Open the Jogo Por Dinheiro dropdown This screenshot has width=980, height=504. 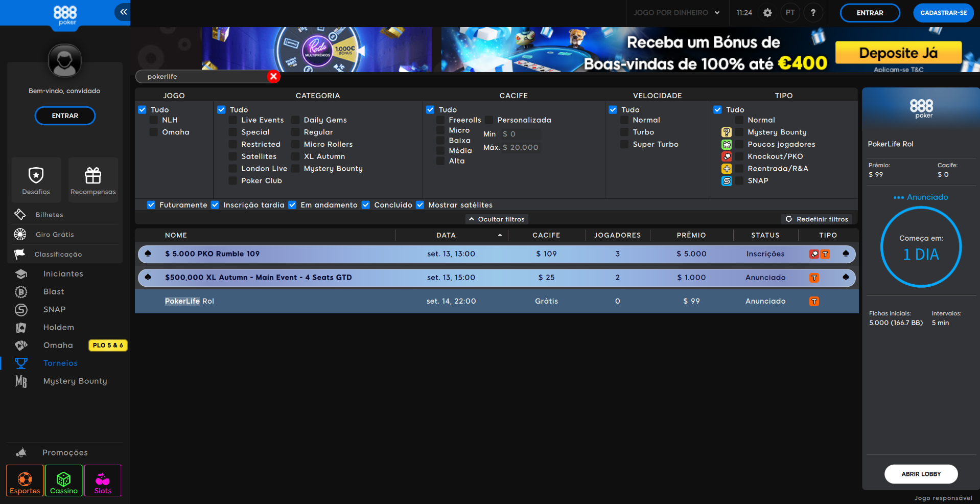click(676, 13)
